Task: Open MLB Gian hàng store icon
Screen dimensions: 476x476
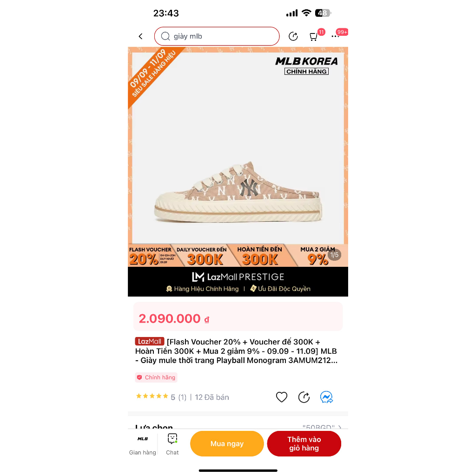Action: 142,444
